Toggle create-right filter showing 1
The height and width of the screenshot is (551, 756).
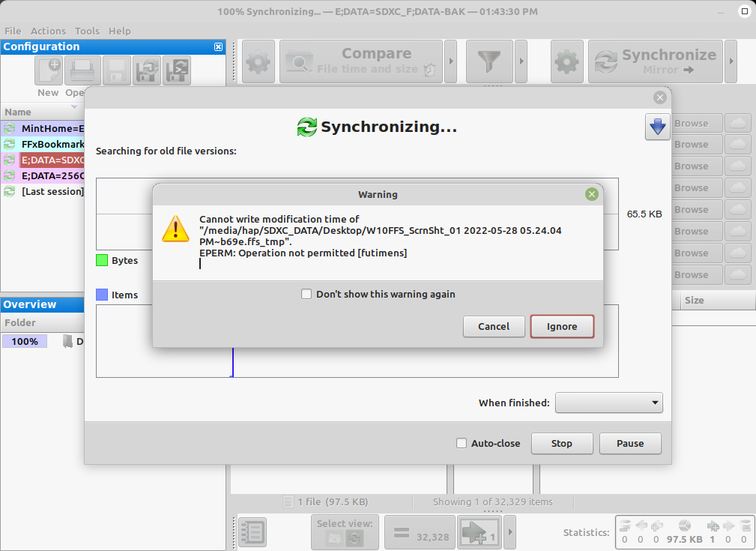click(x=480, y=533)
